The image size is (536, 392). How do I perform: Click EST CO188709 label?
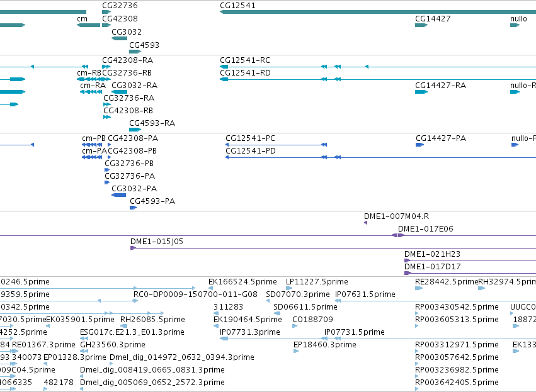pos(312,320)
